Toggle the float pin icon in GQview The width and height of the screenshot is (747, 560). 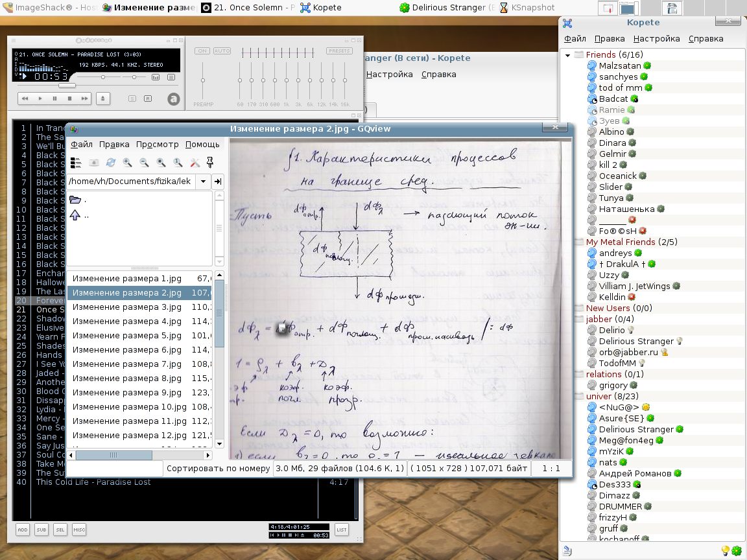coord(209,163)
